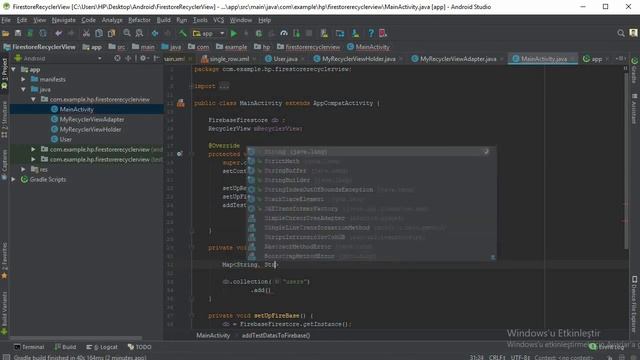Click the collapse-all icon in Project panel
The height and width of the screenshot is (360, 640).
(x=129, y=58)
